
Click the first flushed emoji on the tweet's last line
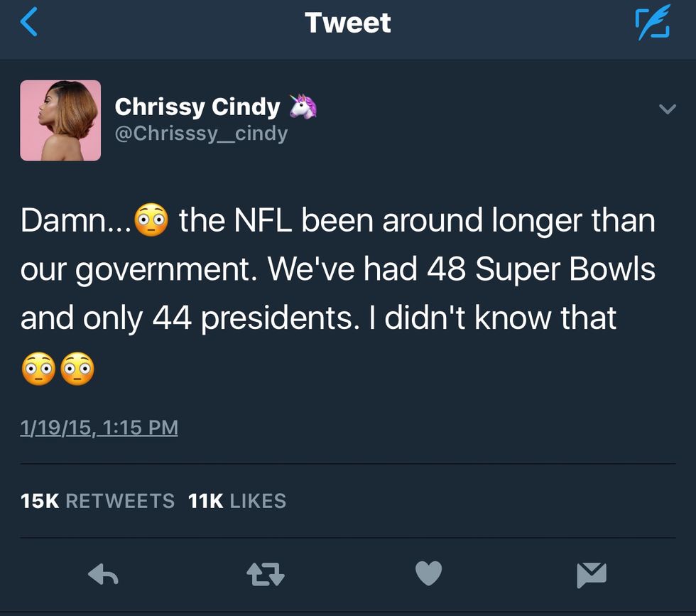38,369
